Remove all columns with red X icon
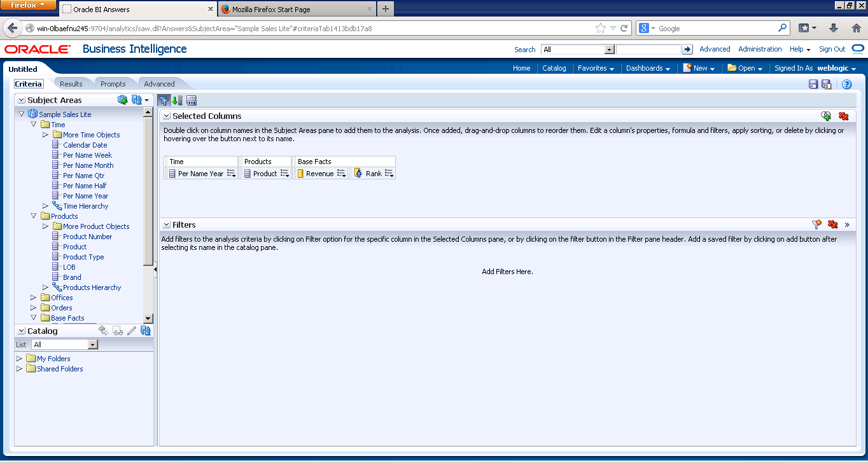 (843, 116)
